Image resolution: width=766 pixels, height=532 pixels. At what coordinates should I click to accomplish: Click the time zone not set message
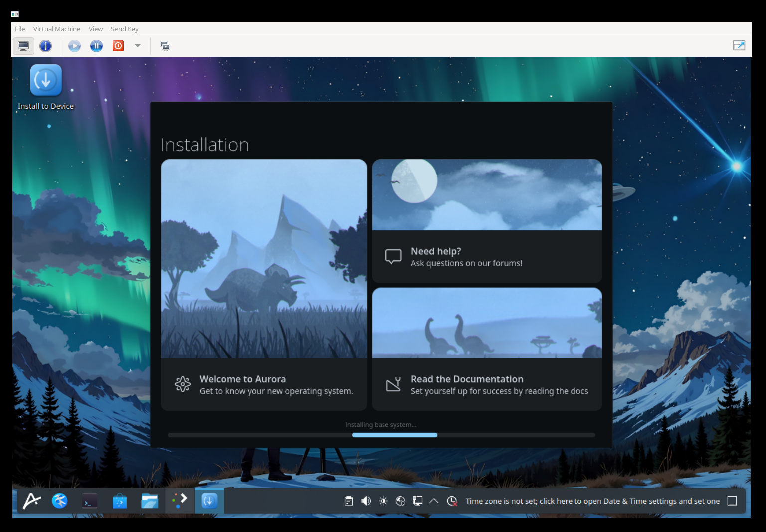click(x=592, y=501)
